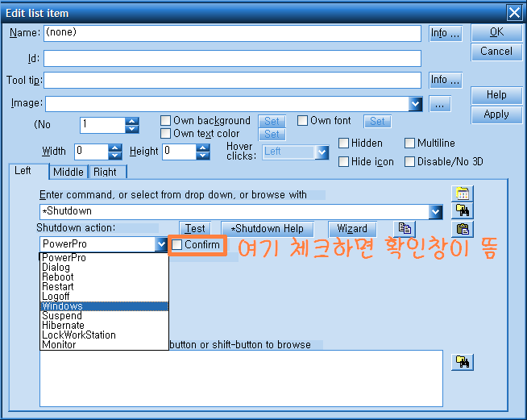The width and height of the screenshot is (527, 420).
Task: Click the OK button
Action: [x=496, y=32]
